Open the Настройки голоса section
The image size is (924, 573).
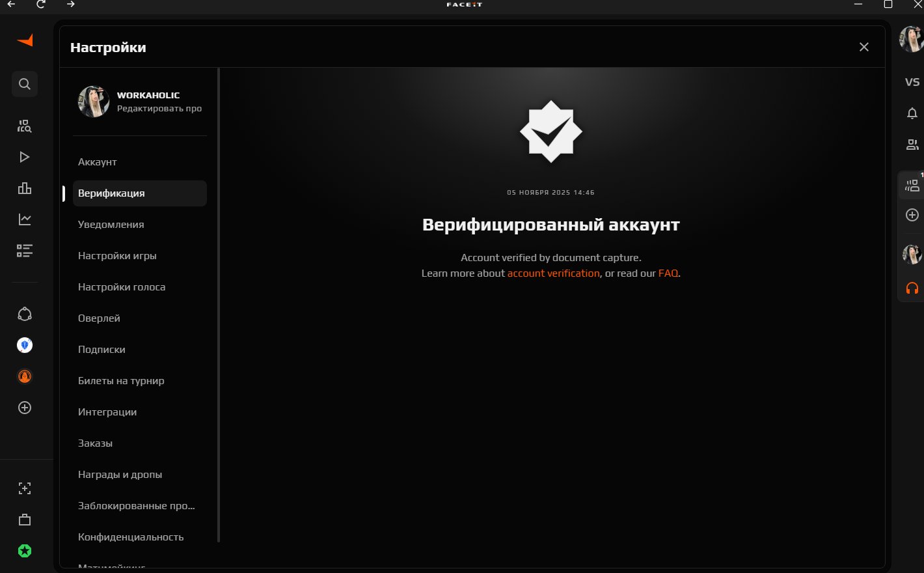click(x=140, y=287)
